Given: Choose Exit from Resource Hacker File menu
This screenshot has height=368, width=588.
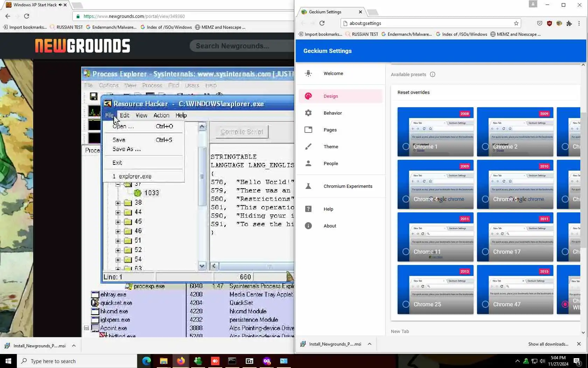Looking at the screenshot, I should click(143, 163).
